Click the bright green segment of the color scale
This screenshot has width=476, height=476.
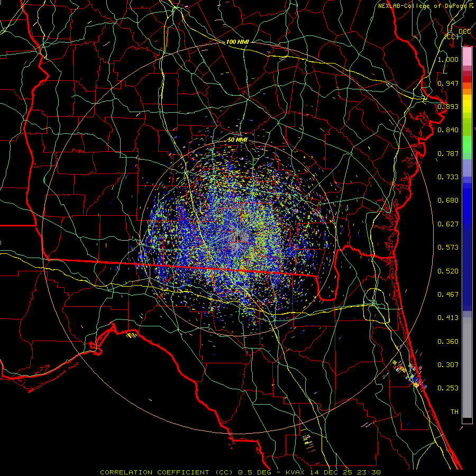tap(467, 144)
